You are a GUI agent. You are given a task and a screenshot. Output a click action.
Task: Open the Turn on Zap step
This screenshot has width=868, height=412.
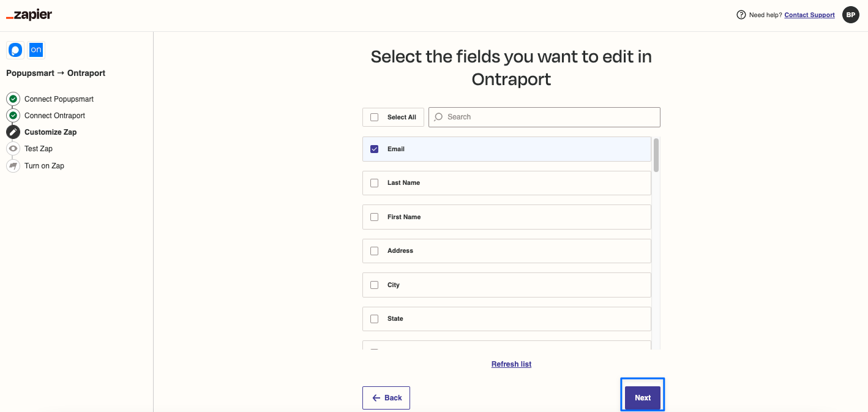[44, 165]
